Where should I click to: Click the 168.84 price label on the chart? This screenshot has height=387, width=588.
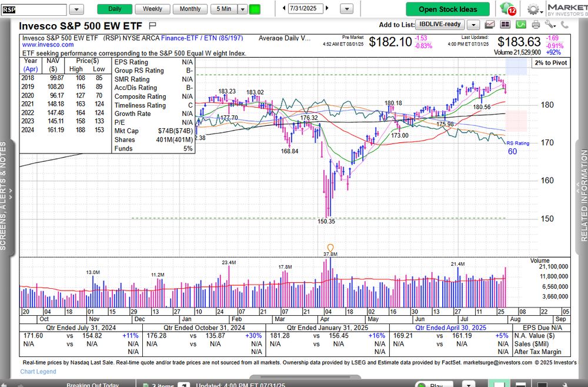coord(289,151)
